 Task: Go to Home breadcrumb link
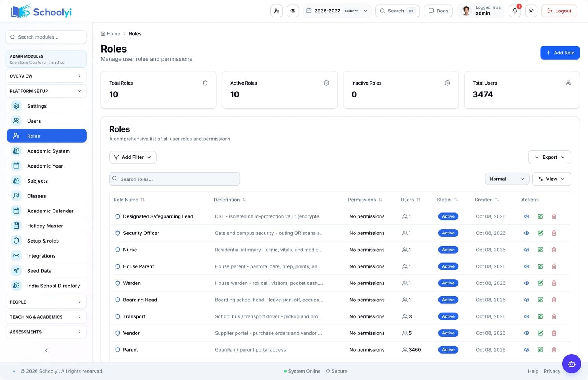110,34
